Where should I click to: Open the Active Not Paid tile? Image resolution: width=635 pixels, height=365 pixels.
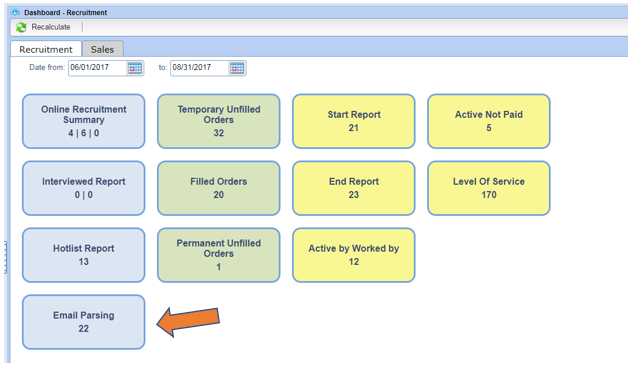[x=489, y=121]
